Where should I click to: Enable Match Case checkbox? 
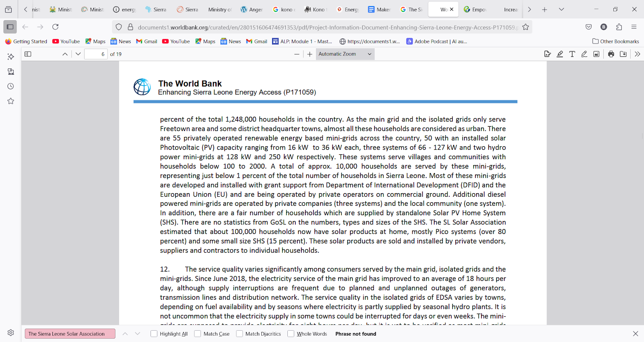(x=198, y=334)
